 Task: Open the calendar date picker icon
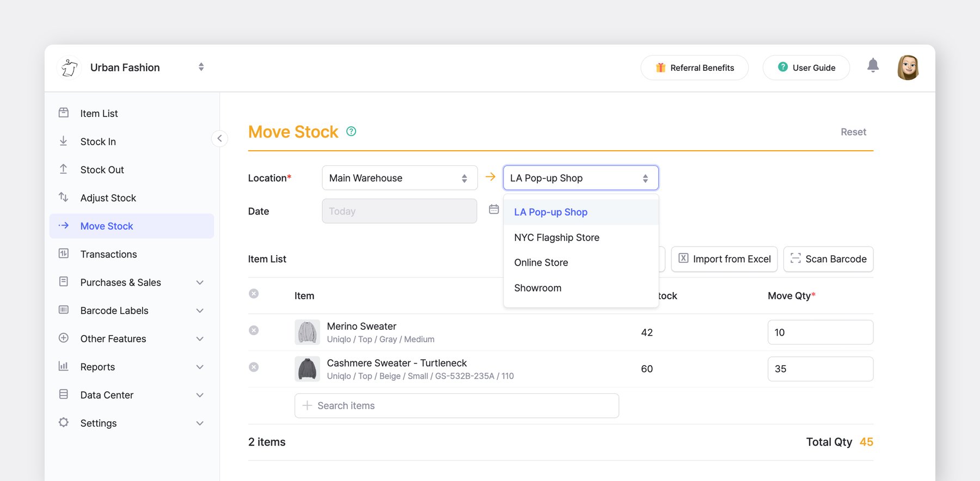(494, 209)
